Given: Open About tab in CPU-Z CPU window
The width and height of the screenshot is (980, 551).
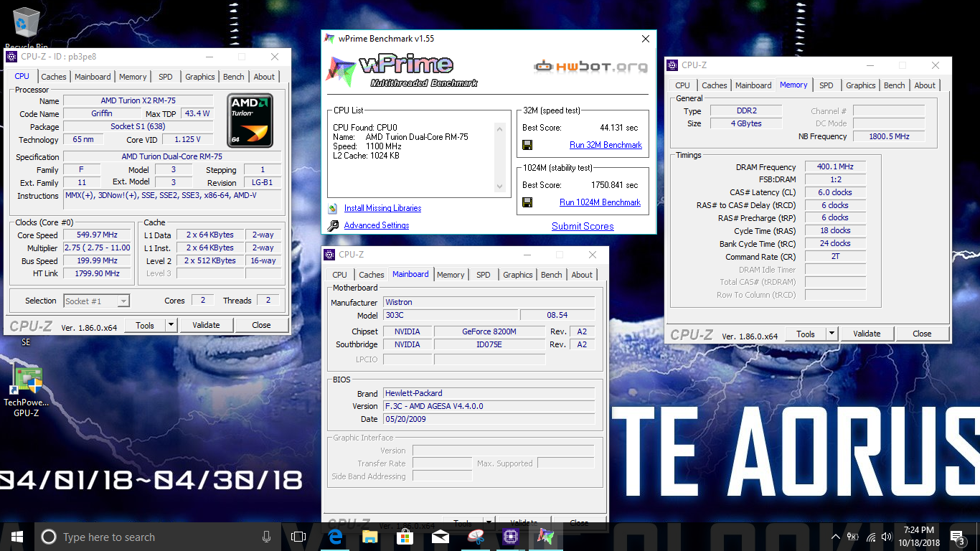Looking at the screenshot, I should click(264, 77).
